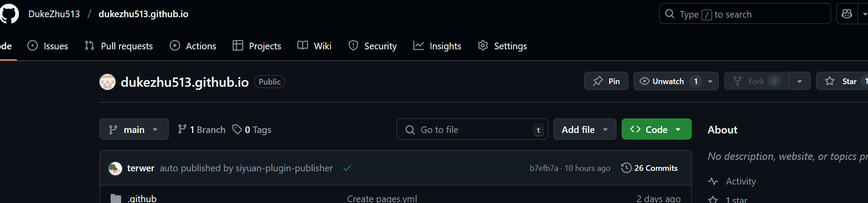Go to the Actions tab

[193, 46]
